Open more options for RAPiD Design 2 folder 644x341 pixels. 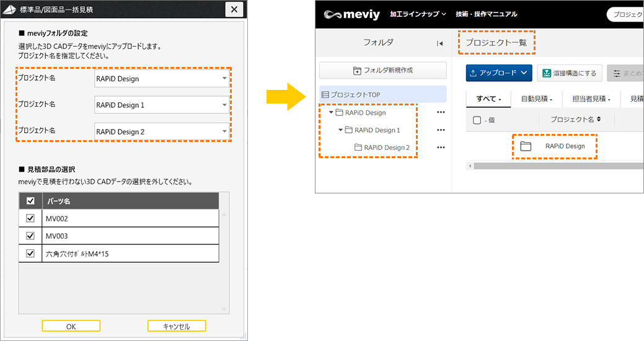(441, 148)
